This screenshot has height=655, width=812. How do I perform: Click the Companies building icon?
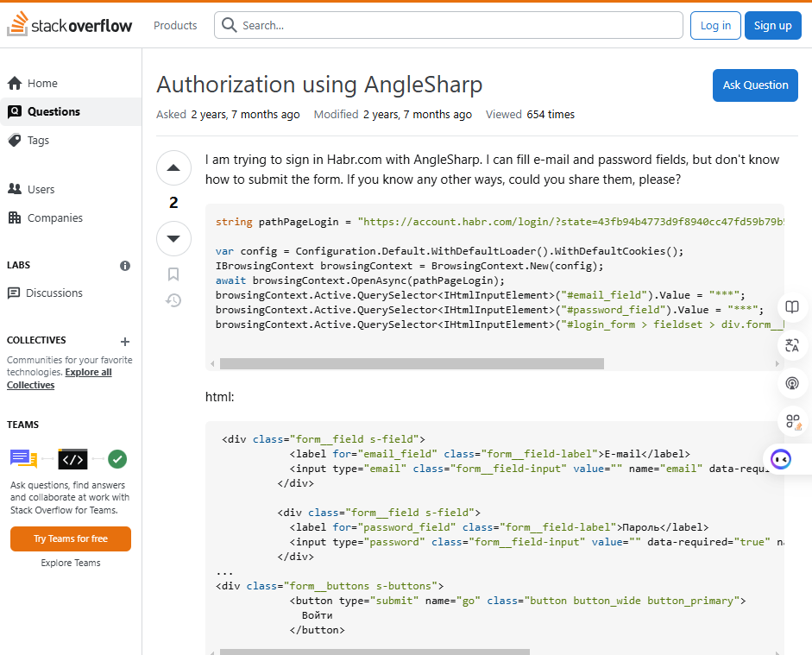tap(15, 217)
